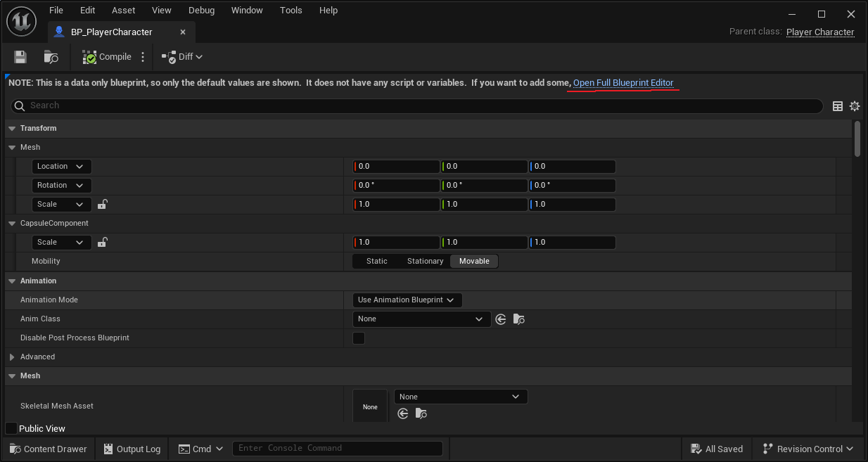Click the Mesh Scale Y value field

[485, 205]
